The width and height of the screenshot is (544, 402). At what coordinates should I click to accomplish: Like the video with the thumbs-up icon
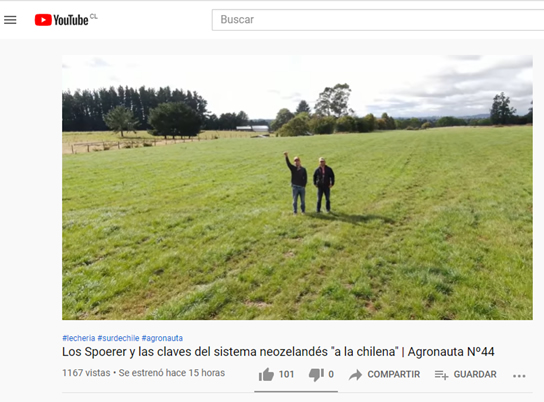(266, 374)
